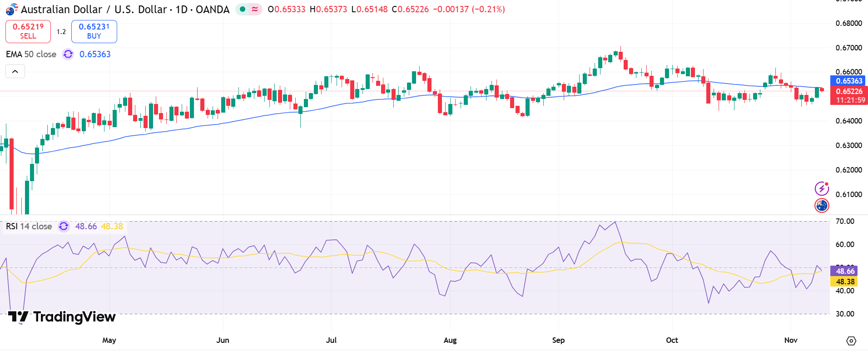Screen dimensions: 868x351
Task: Click the Aug label on time axis
Action: point(450,340)
